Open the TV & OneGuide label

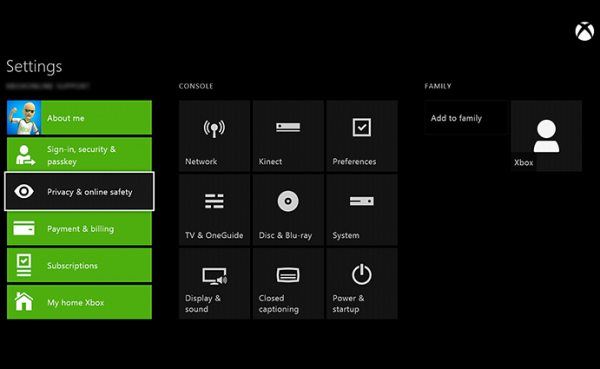coord(214,235)
